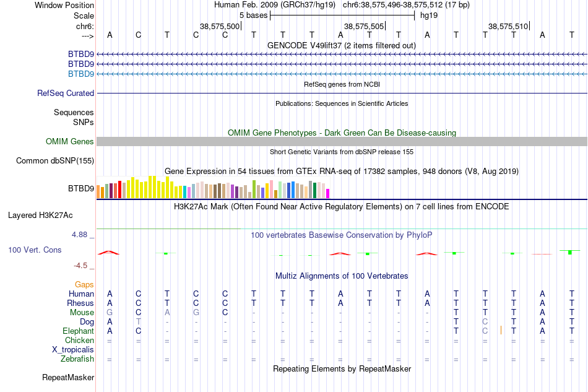Image resolution: width=588 pixels, height=392 pixels.
Task: Click the SNPs track label
Action: [x=84, y=122]
